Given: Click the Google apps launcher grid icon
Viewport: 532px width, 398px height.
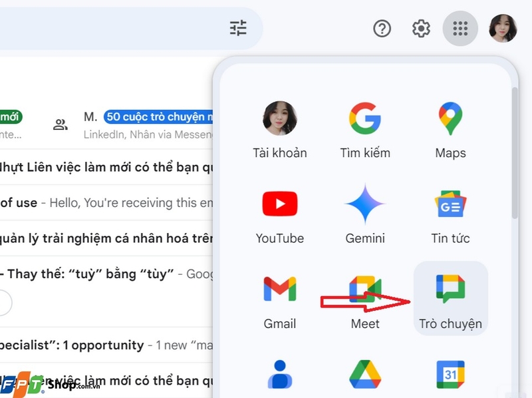Looking at the screenshot, I should pyautogui.click(x=460, y=28).
